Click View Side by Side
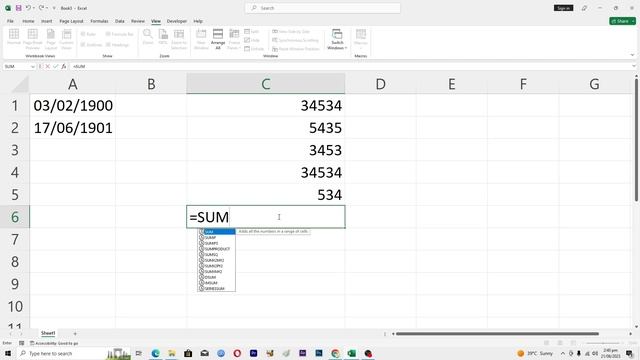 click(291, 31)
